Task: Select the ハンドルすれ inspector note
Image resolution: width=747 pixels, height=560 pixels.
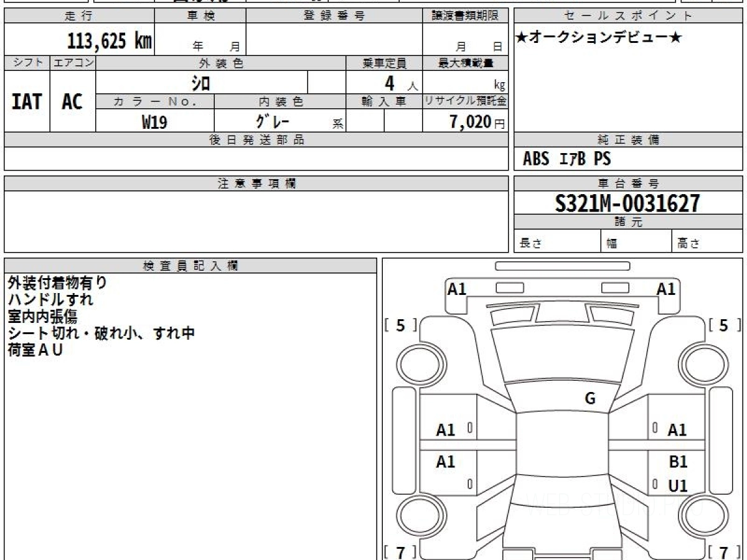Action: click(50, 299)
